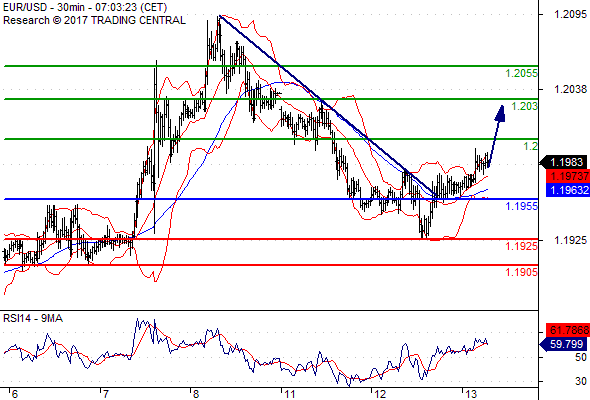This screenshot has height=400, width=590.
Task: Click the red 1.1905 support label
Action: pyautogui.click(x=521, y=272)
